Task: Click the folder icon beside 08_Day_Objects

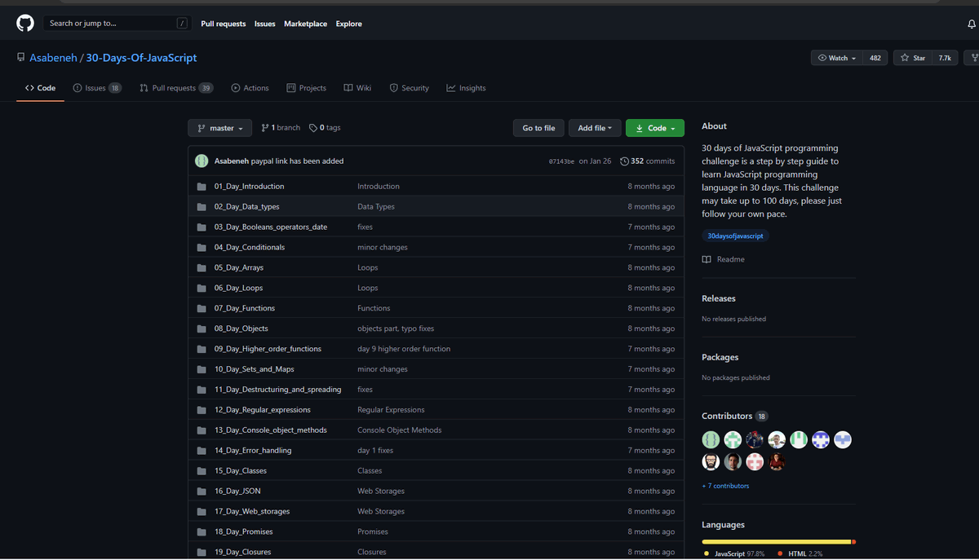Action: pos(202,329)
